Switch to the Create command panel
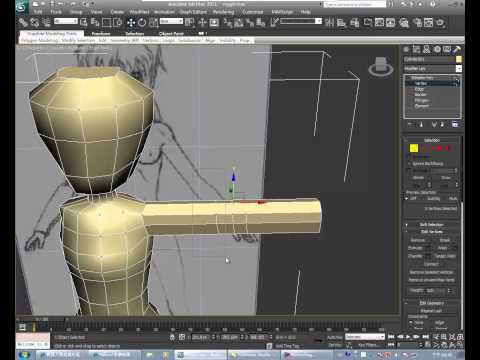The width and height of the screenshot is (480, 360). (406, 49)
